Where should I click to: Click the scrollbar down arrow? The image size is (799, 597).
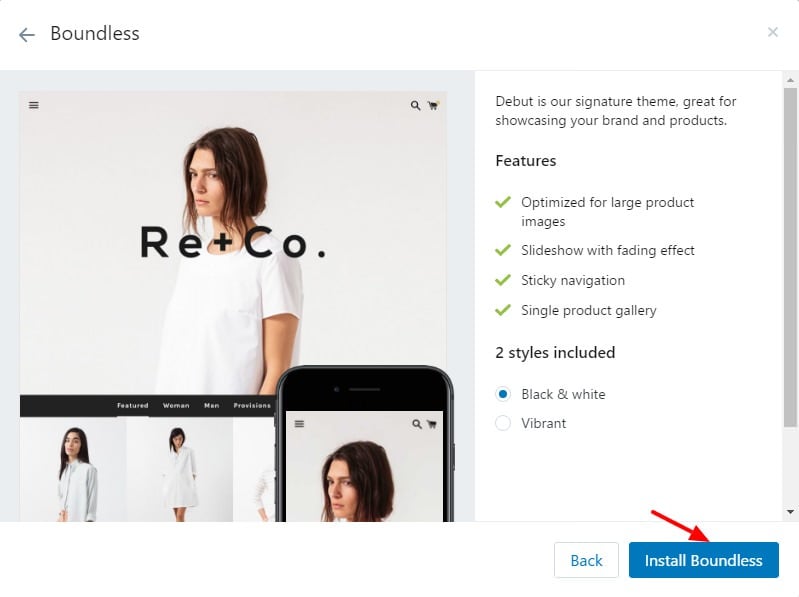790,511
